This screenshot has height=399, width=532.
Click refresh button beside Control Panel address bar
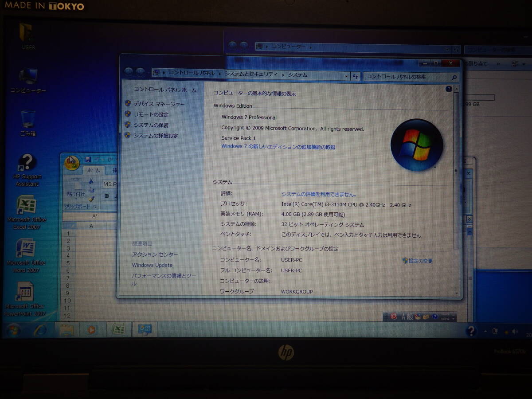click(x=356, y=76)
